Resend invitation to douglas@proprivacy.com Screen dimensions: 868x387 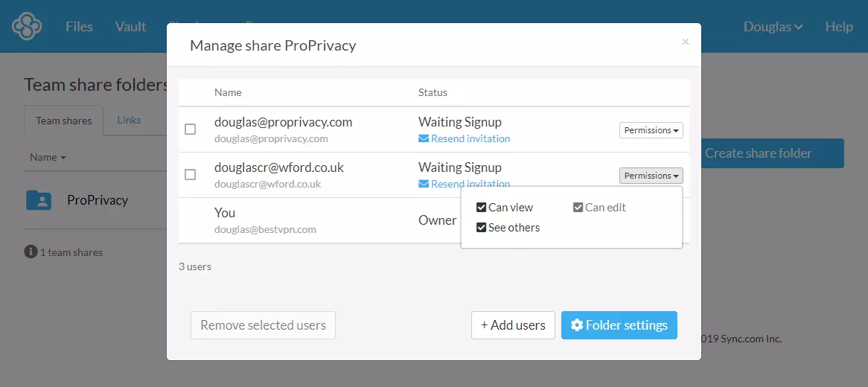click(x=470, y=138)
